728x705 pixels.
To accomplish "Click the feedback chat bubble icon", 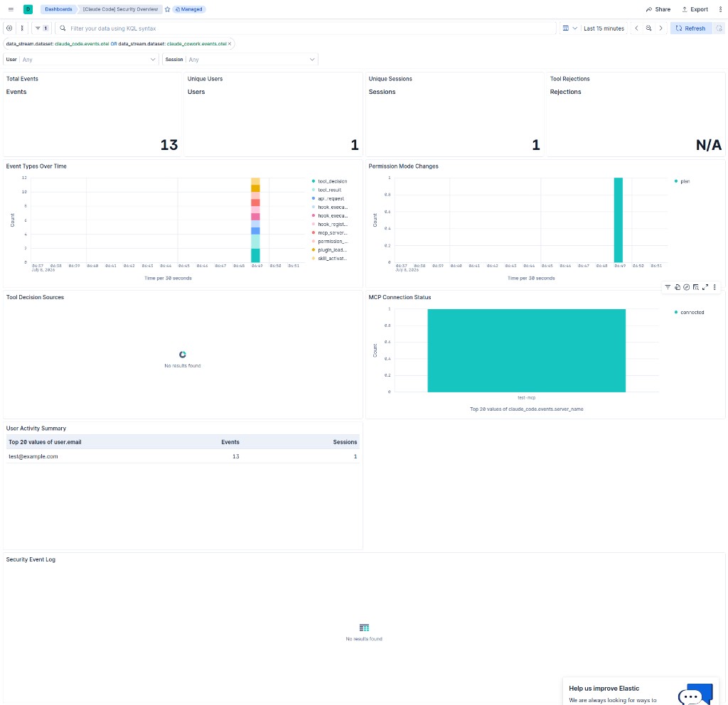I will [695, 694].
